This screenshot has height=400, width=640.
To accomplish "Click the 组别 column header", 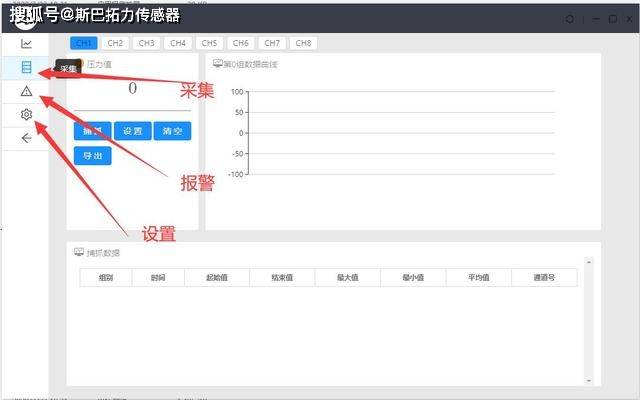I will pyautogui.click(x=106, y=278).
